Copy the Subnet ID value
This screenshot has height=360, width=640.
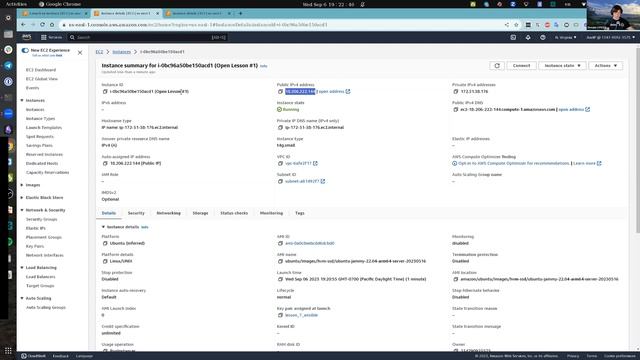tap(280, 181)
